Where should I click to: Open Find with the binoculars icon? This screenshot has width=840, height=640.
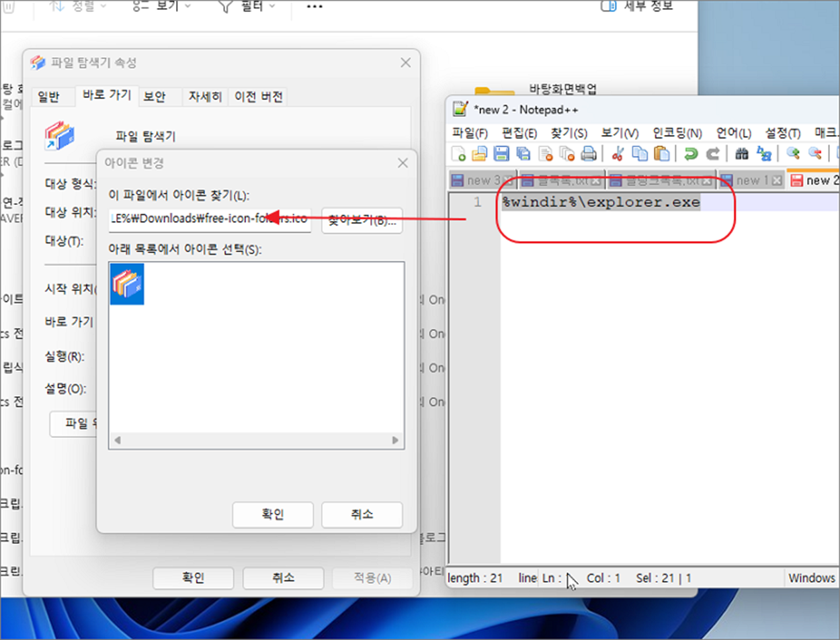pos(742,154)
